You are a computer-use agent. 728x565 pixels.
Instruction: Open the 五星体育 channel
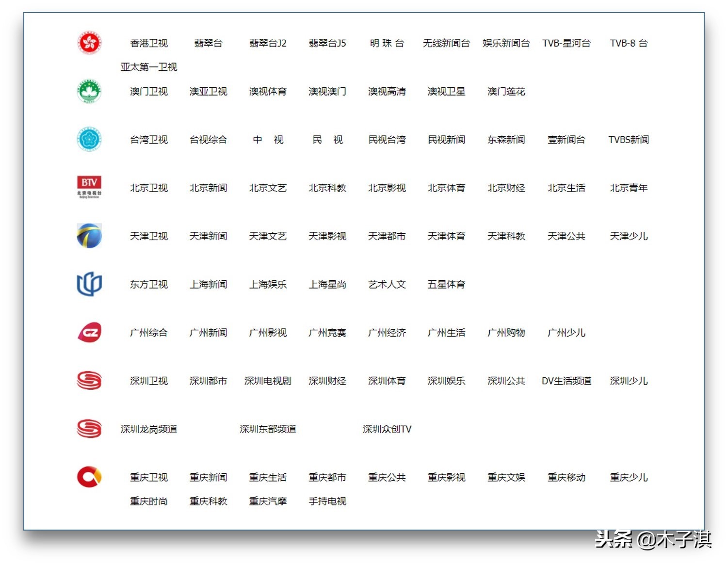446,284
